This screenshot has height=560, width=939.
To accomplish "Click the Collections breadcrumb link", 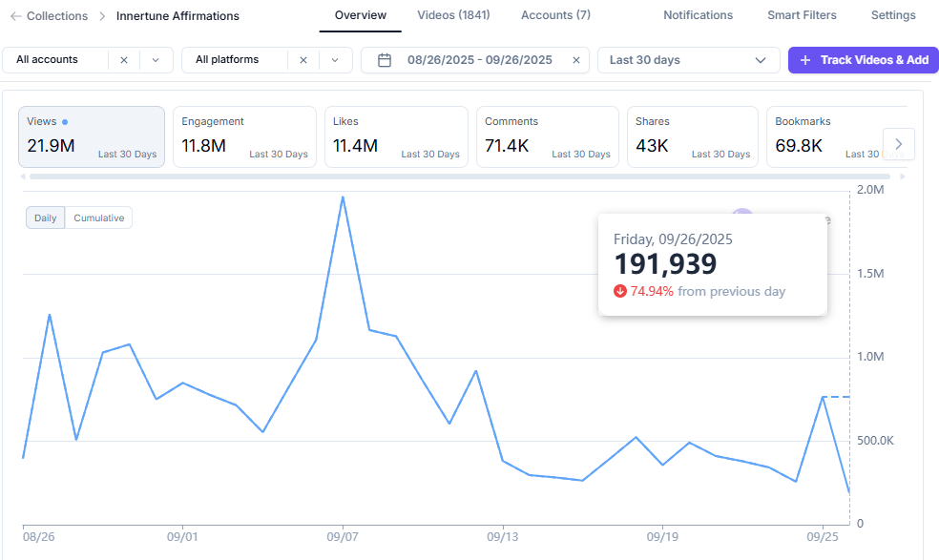I will tap(56, 16).
